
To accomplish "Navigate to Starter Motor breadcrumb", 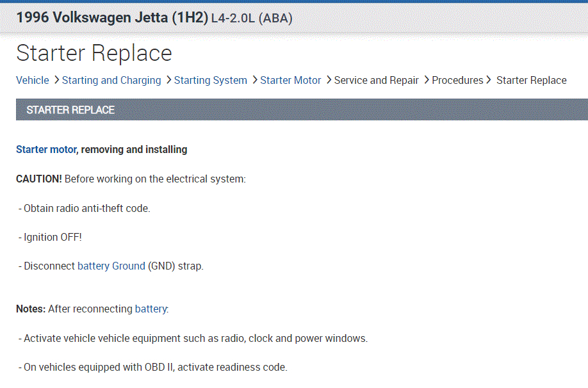I will 291,80.
